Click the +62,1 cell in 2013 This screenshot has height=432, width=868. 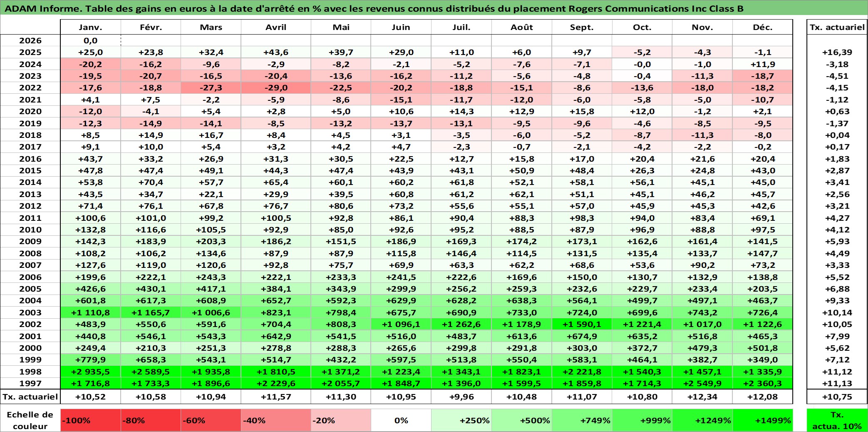click(522, 194)
